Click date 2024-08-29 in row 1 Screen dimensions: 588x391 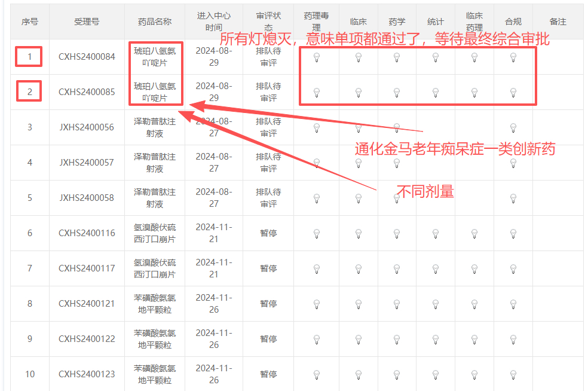point(214,57)
